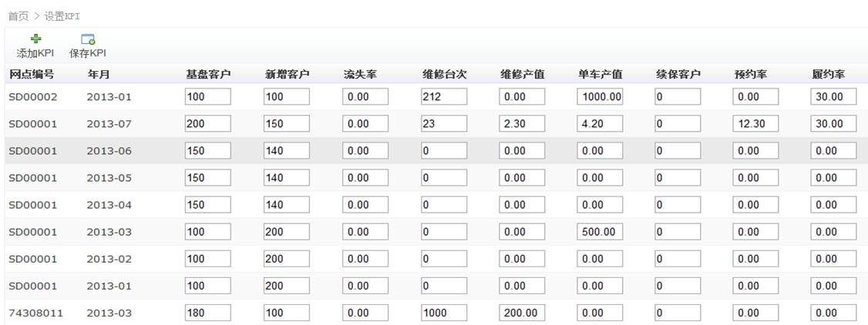This screenshot has width=868, height=325.
Task: Go to 首页 breadcrumb link
Action: tap(18, 15)
